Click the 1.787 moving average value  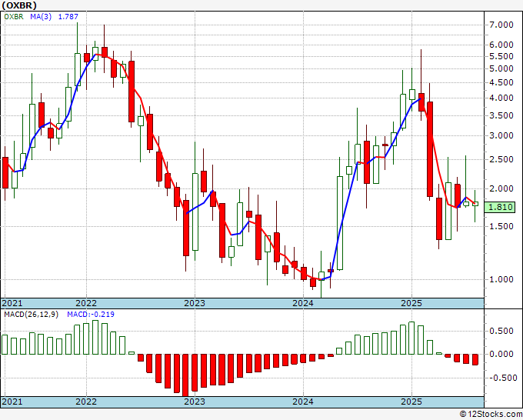(x=68, y=16)
